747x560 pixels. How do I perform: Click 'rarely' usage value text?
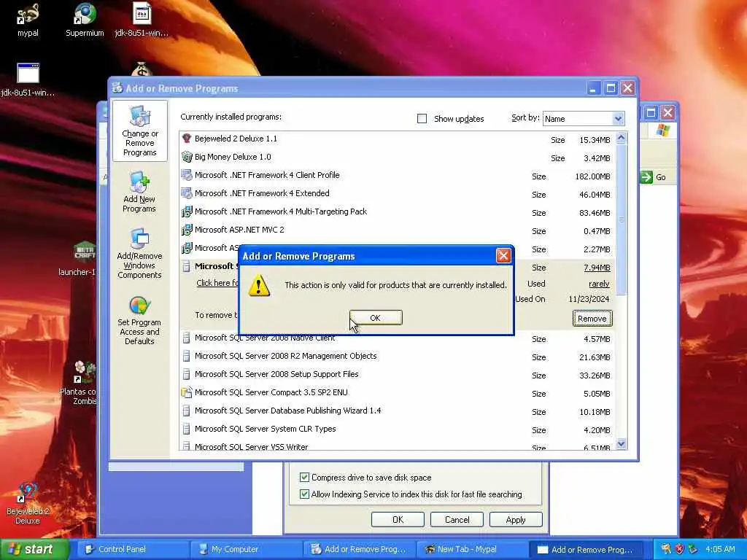[x=599, y=284]
